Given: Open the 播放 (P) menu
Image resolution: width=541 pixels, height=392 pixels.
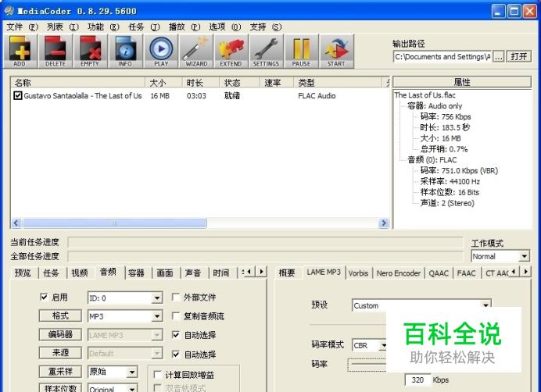Looking at the screenshot, I should 185,27.
